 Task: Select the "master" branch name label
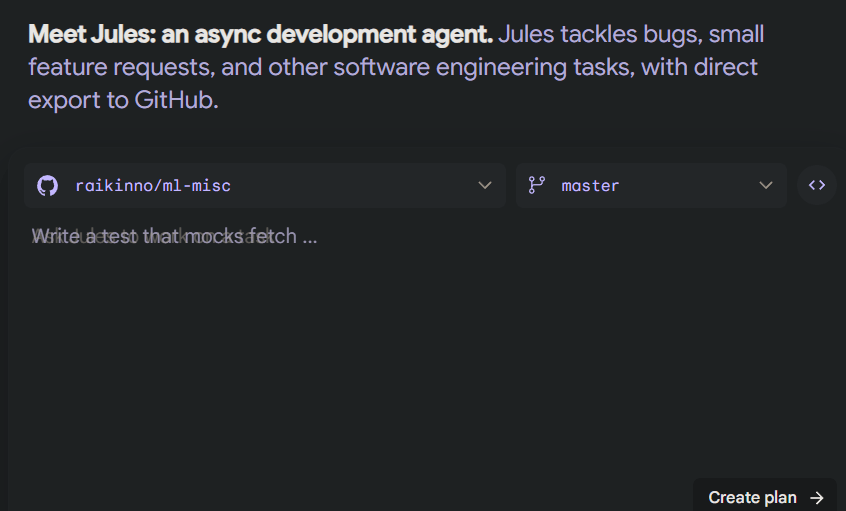(x=590, y=186)
